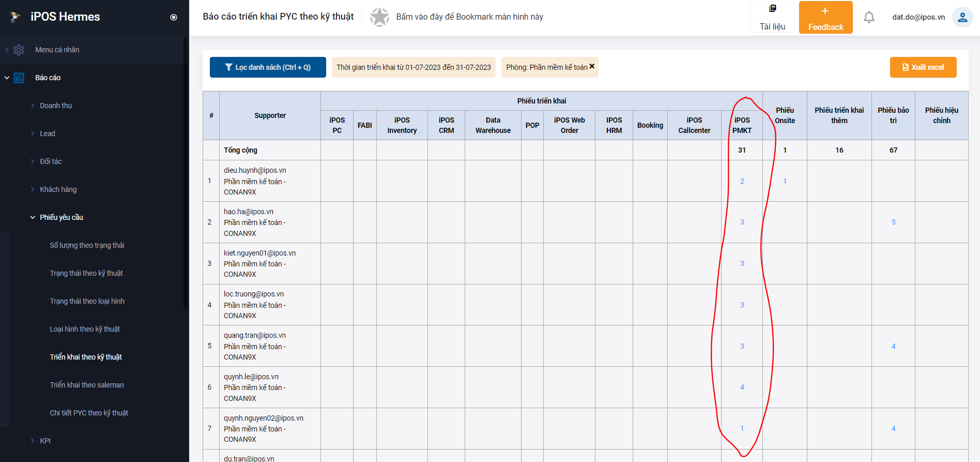Click iPOS PMKT count 3 for hao.ha
980x462 pixels.
tap(742, 222)
